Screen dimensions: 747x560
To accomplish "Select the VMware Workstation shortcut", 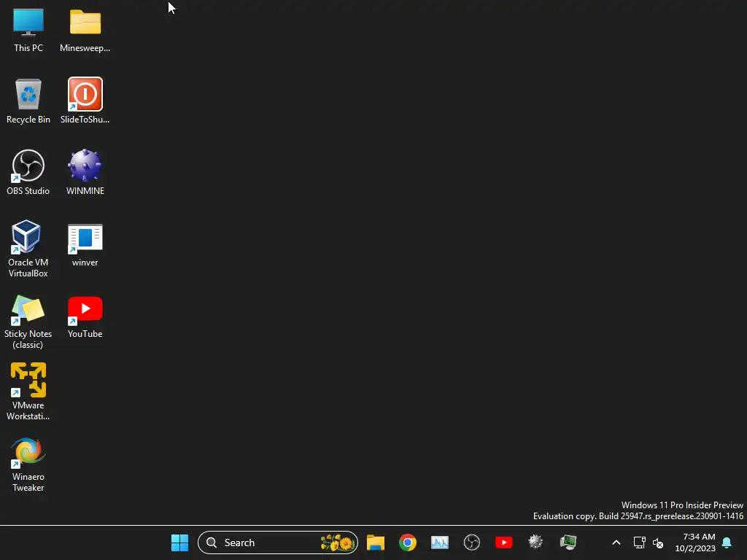I will [28, 392].
